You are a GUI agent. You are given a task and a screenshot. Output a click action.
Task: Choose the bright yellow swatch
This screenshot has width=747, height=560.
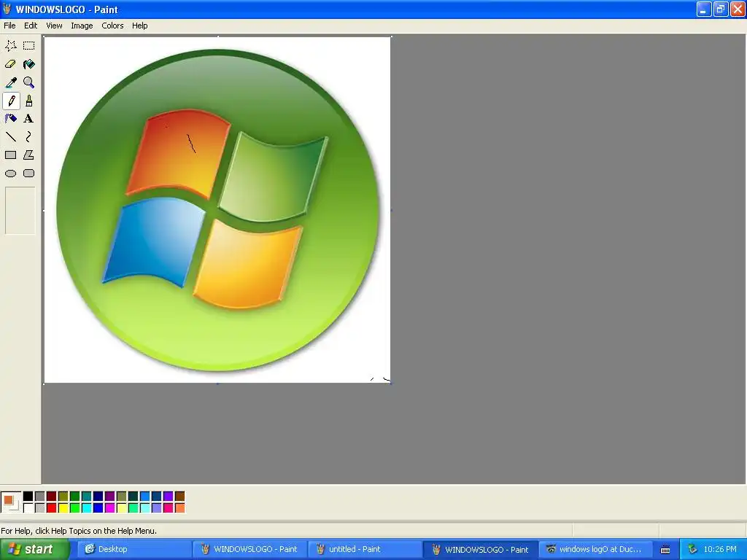(x=63, y=508)
